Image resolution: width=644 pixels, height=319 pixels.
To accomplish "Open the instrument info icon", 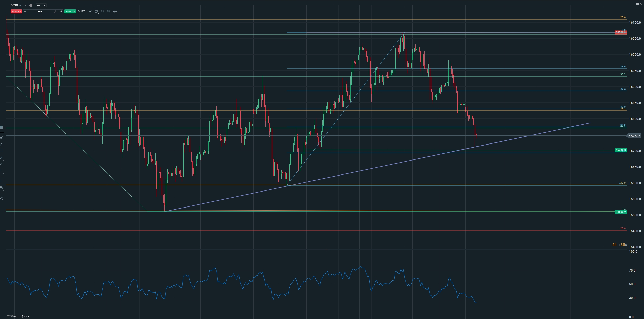I will pos(31,5).
